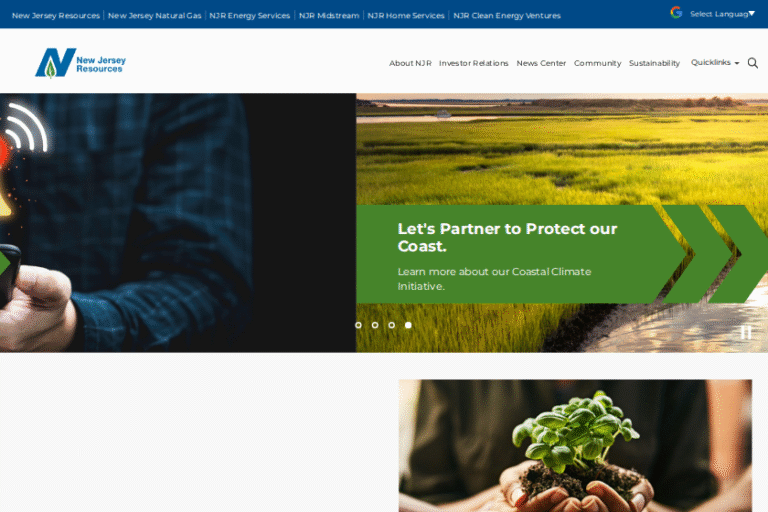Open the Investor Relations menu

(474, 63)
